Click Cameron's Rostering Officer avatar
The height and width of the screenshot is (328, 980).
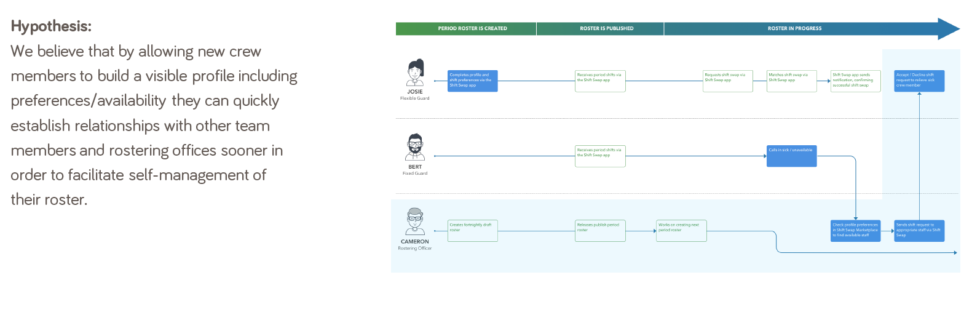416,222
